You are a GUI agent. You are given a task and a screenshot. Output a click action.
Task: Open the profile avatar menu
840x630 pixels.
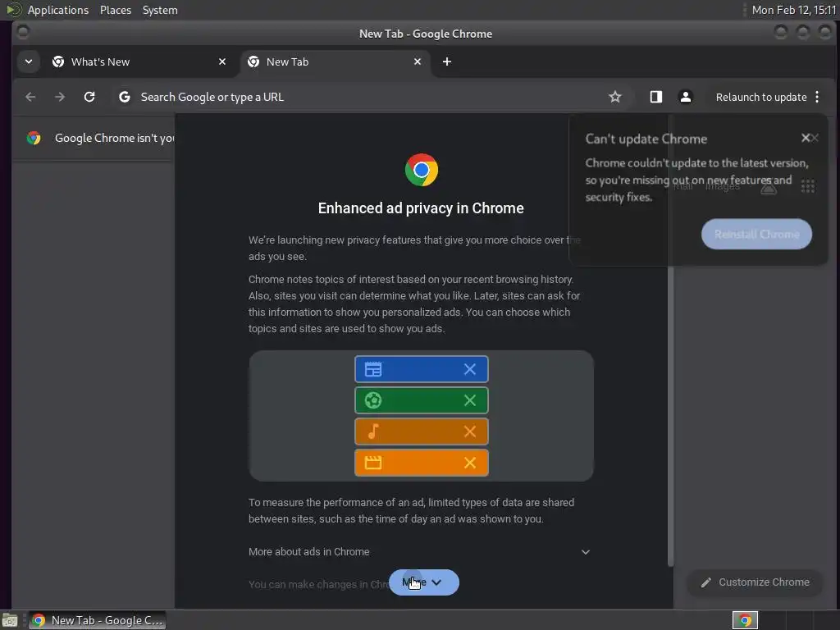(685, 97)
